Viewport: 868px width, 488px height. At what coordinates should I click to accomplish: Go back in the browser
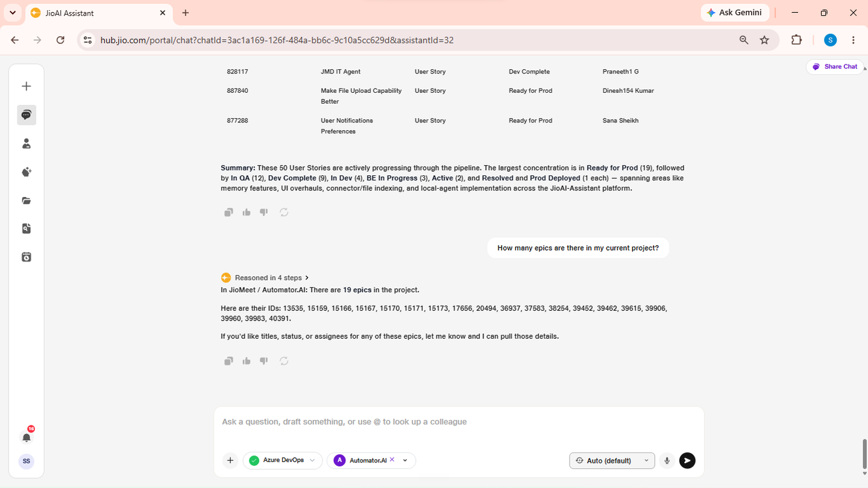point(15,40)
